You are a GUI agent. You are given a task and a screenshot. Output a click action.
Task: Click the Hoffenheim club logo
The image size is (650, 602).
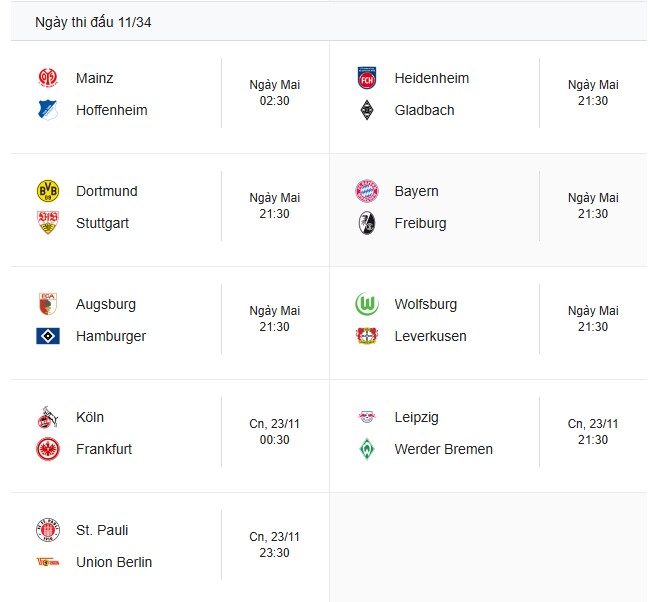tap(47, 110)
